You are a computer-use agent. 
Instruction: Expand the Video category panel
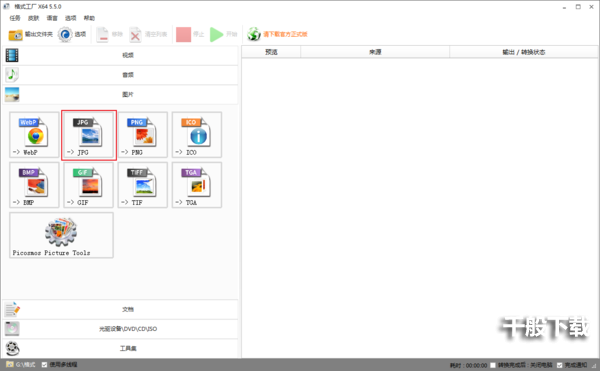point(121,55)
